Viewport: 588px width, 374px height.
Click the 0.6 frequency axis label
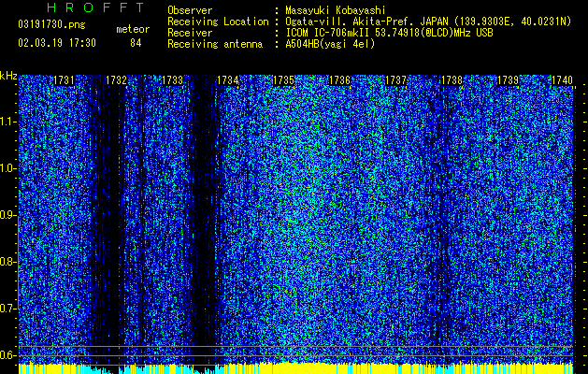pos(7,355)
